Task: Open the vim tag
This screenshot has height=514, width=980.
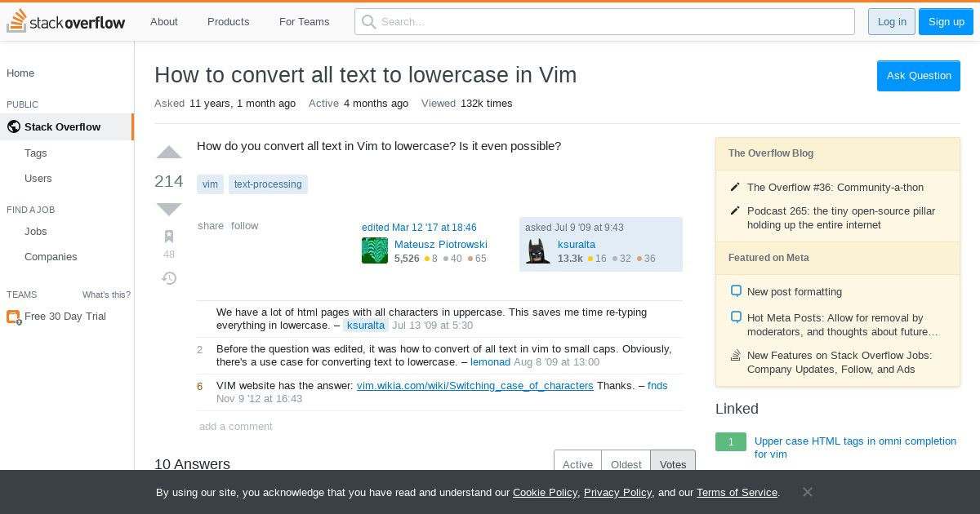Action: pos(210,184)
